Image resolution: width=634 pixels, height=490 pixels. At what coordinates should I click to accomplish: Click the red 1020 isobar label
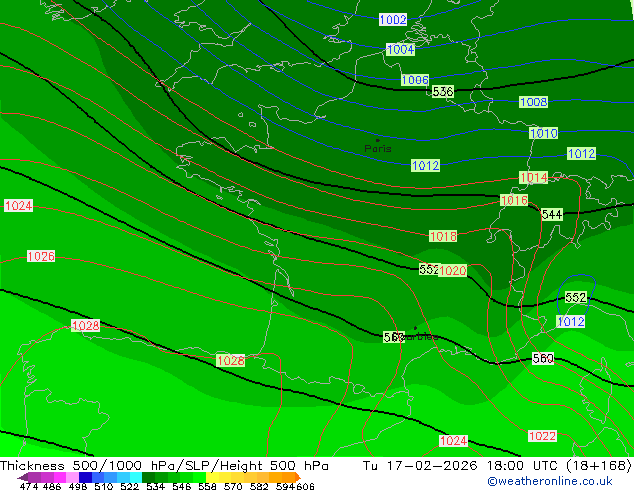click(453, 270)
